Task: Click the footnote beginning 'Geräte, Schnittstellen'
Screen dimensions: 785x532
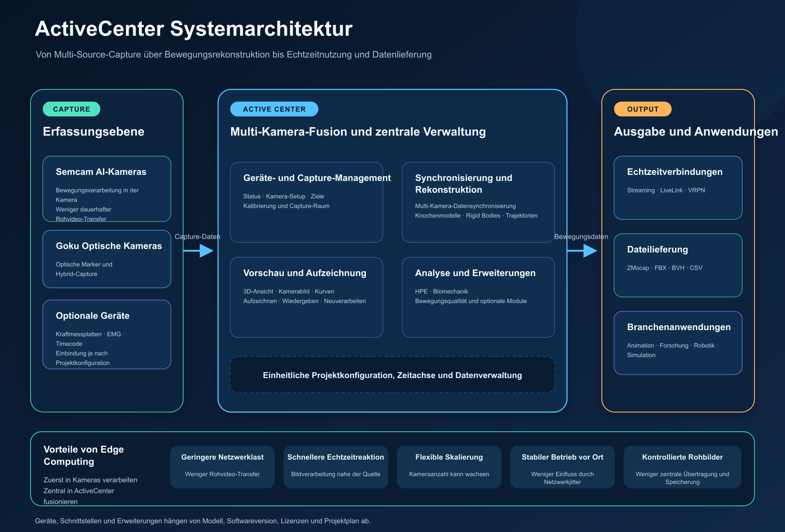Action: [x=203, y=521]
